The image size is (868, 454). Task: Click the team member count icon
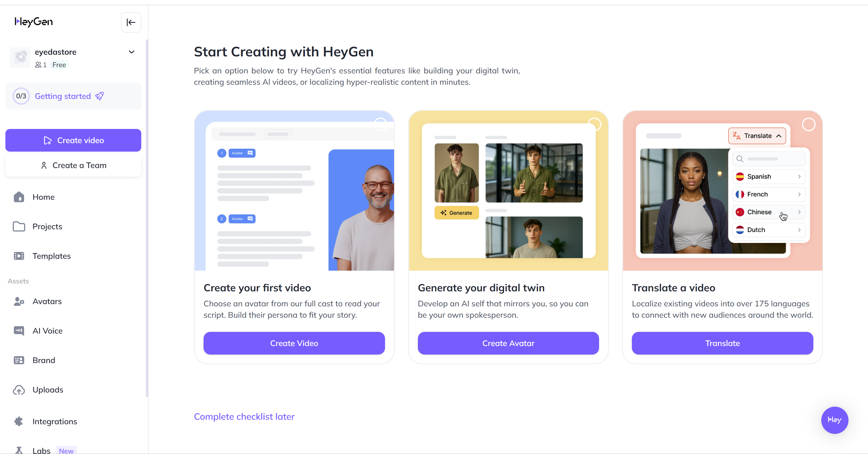[38, 65]
